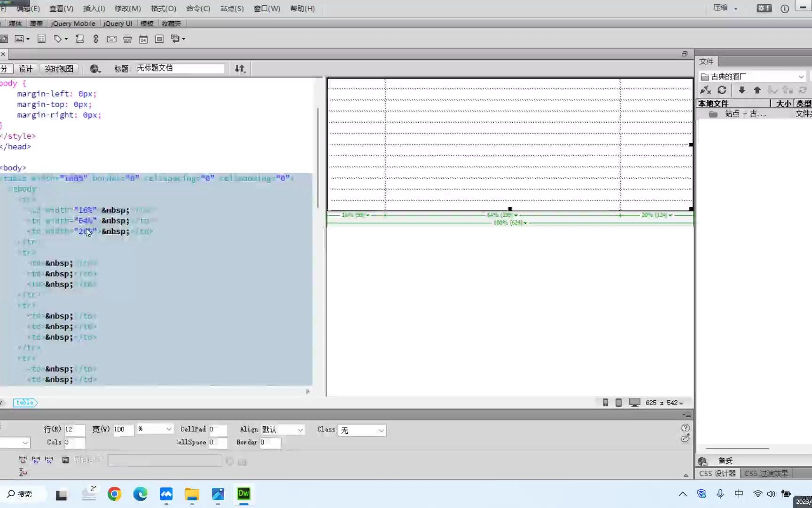Click the title field 无标题文档

coord(180,68)
